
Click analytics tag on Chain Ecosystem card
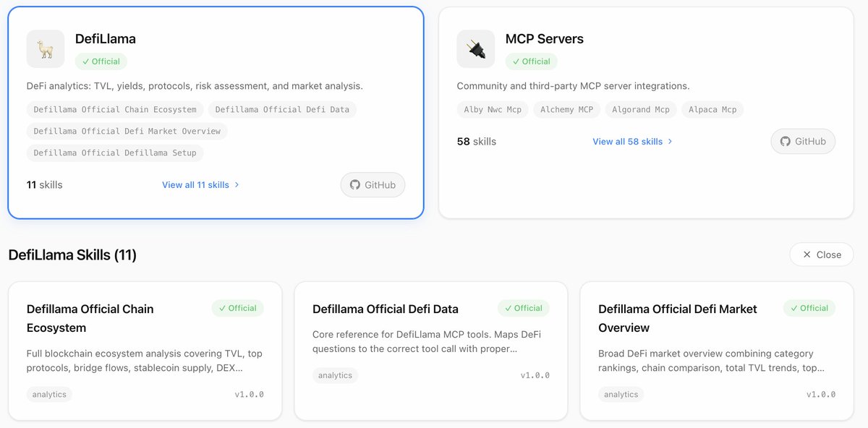coord(50,395)
